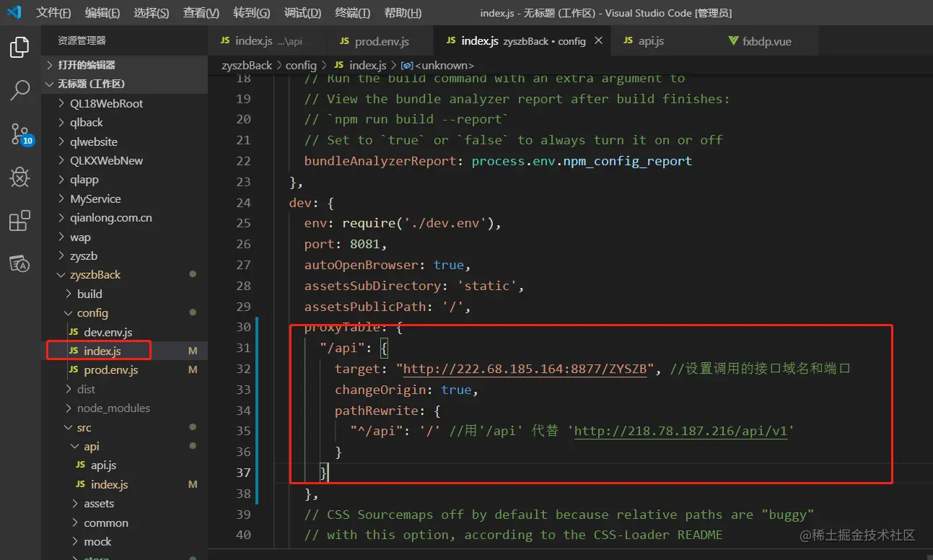Collapse the src folder chevron

(69, 427)
